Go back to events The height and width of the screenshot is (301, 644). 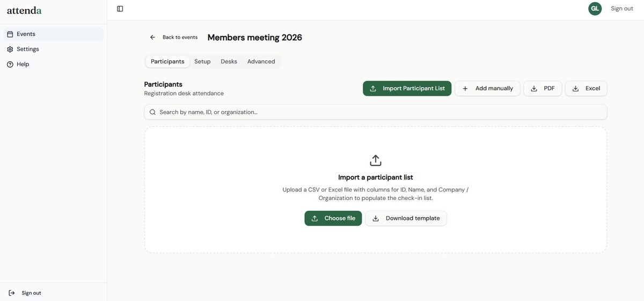point(173,37)
